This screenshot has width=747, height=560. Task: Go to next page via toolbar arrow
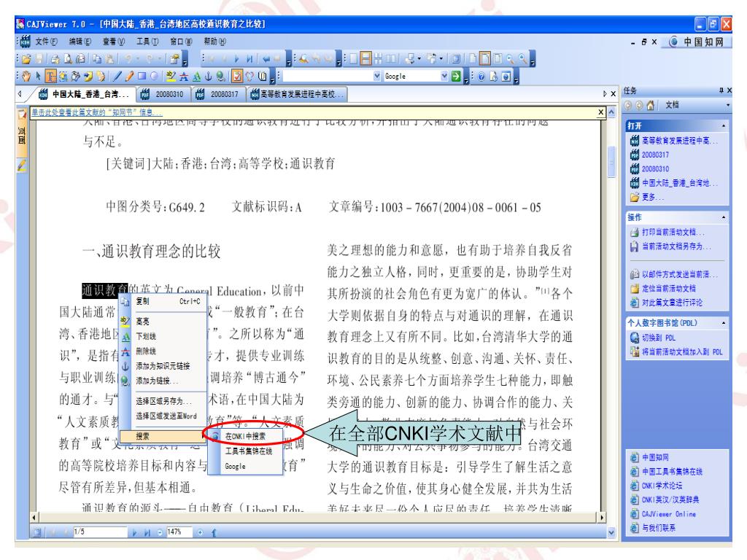tap(237, 58)
